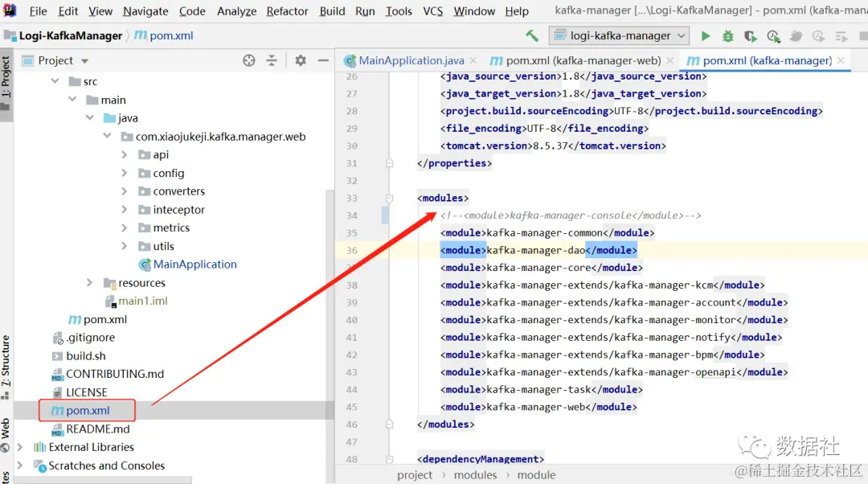Run with coverage shield icon

click(750, 36)
